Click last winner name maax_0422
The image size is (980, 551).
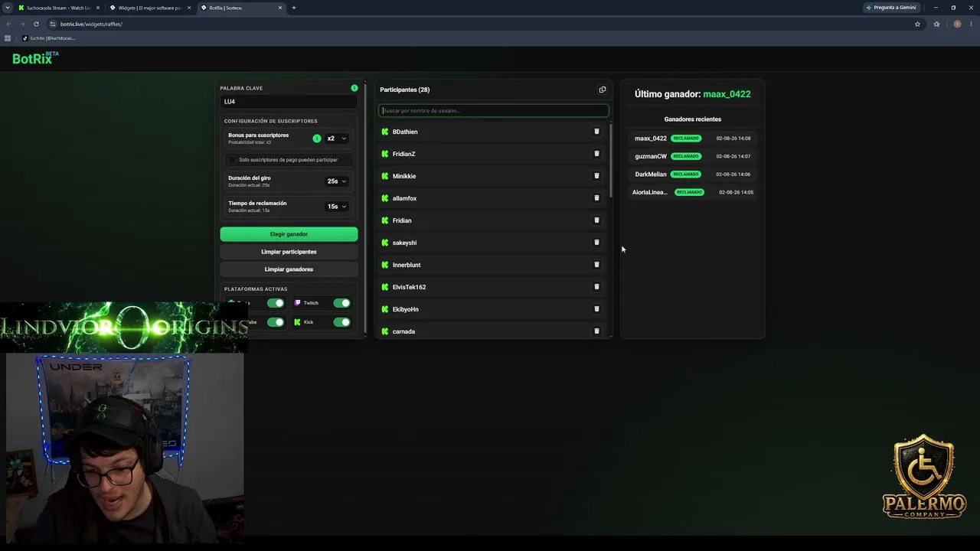click(x=727, y=94)
